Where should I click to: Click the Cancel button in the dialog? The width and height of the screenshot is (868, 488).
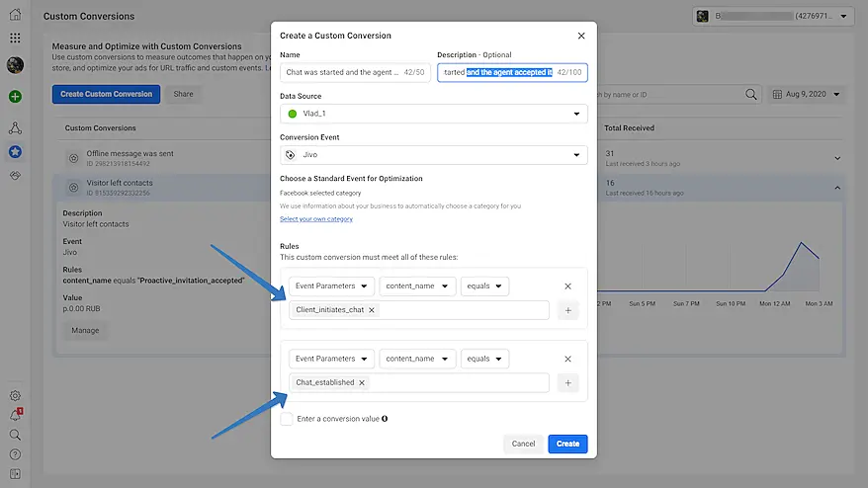[x=523, y=444]
